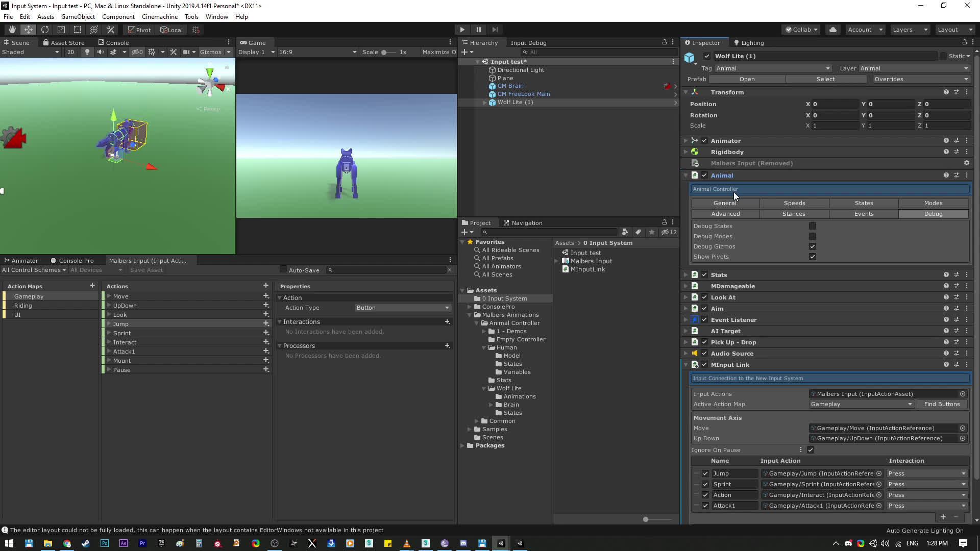
Task: Expand Wolf Lite (1) in Hierarchy
Action: point(484,103)
